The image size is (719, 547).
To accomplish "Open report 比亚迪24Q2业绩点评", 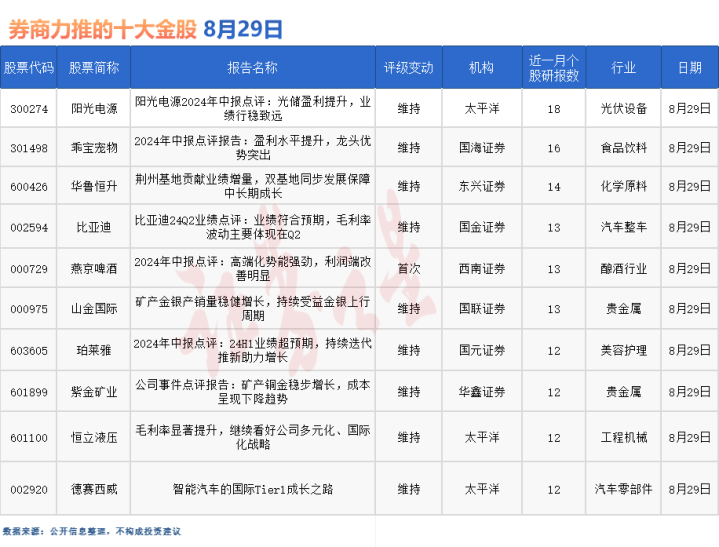I will click(x=253, y=227).
